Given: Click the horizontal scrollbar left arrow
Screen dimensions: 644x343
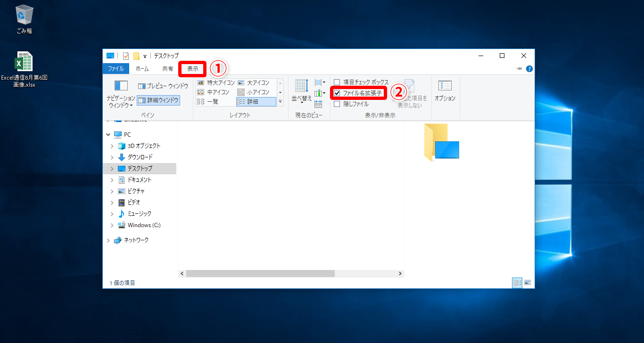Looking at the screenshot, I should click(182, 273).
